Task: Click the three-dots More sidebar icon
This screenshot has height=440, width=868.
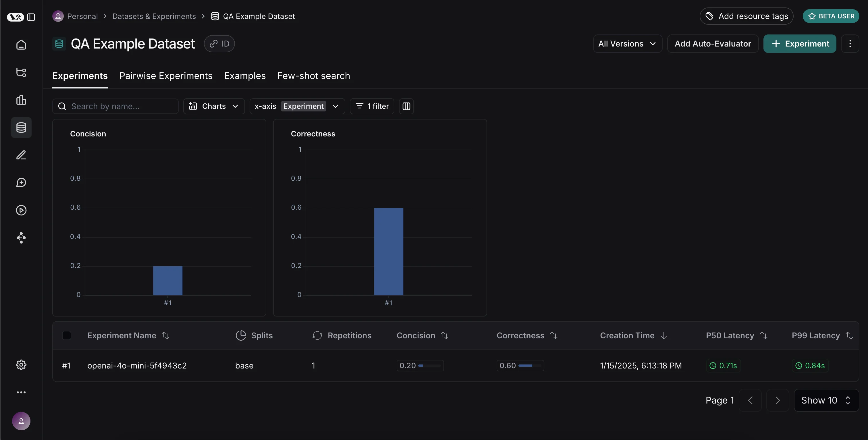Action: (21, 392)
